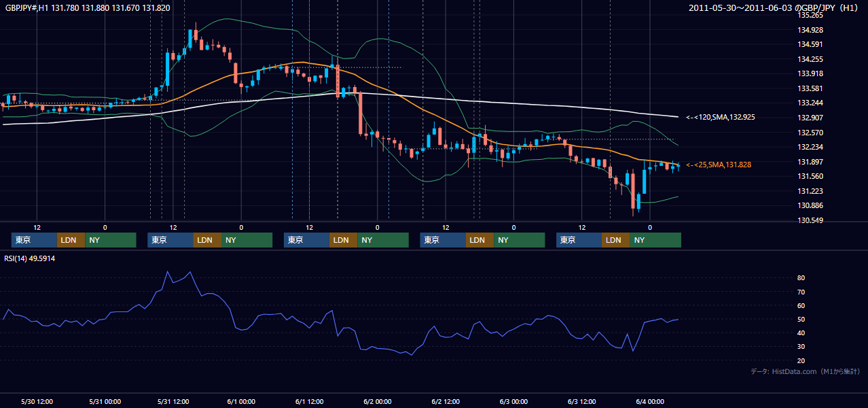Click the NY session block for 6/3
This screenshot has width=868, height=408.
[655, 240]
